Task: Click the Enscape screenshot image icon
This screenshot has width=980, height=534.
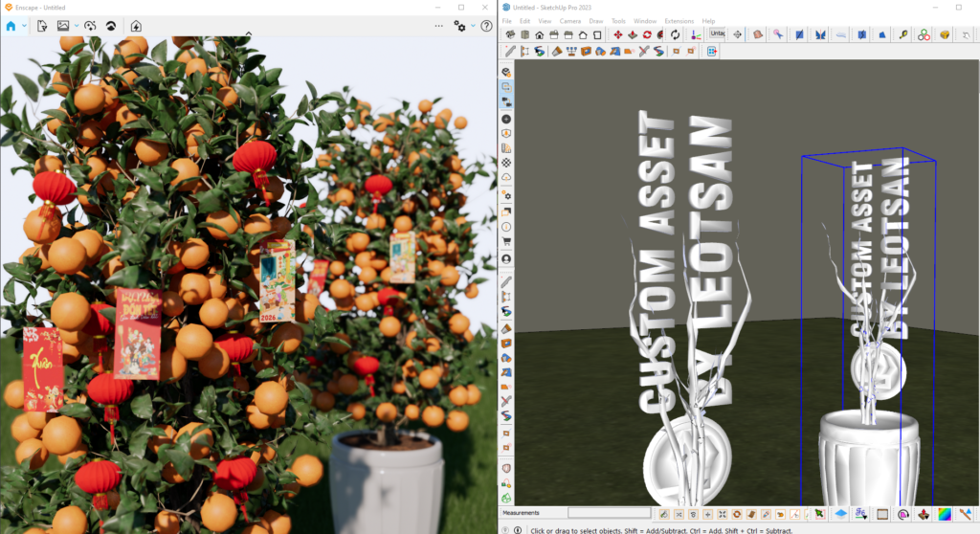Action: click(x=63, y=26)
